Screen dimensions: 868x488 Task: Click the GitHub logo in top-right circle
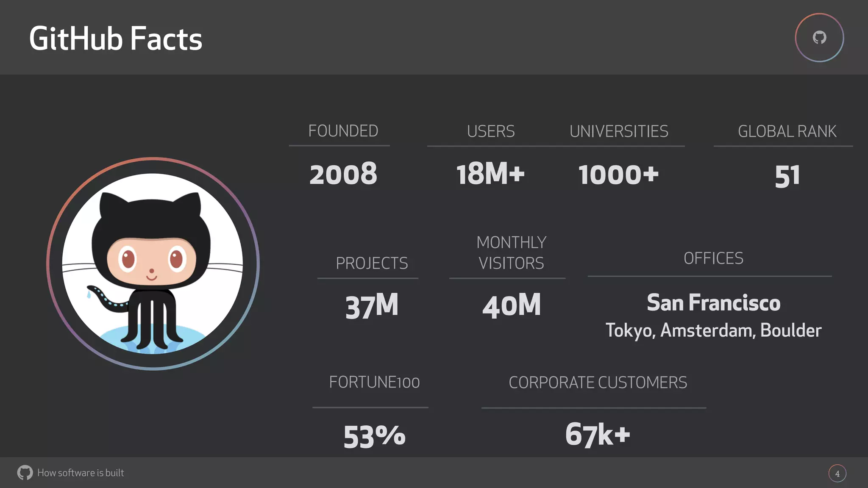pos(819,38)
